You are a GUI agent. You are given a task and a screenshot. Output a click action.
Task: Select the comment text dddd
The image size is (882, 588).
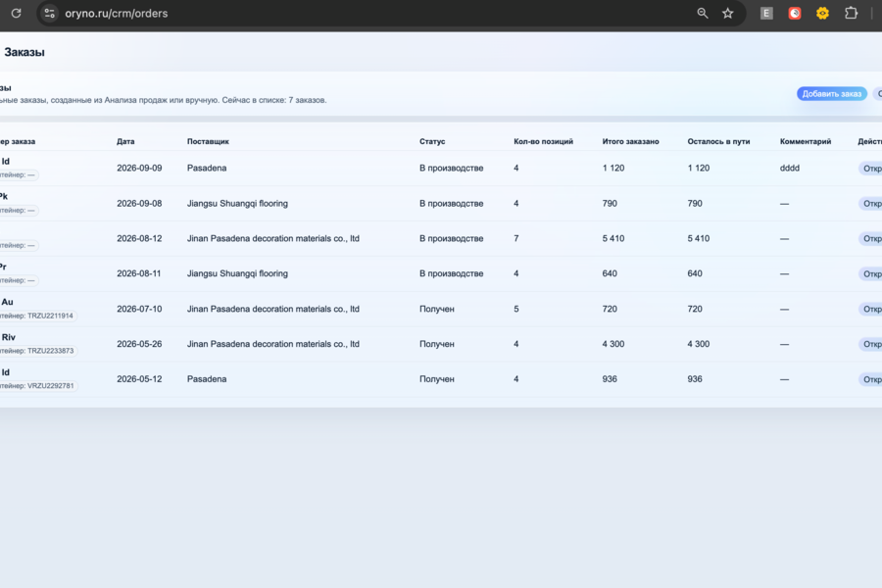(790, 169)
